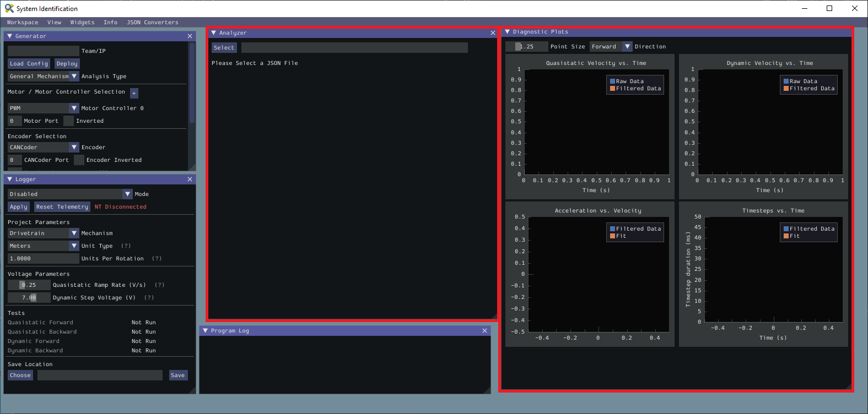Click Filtered Data legend in Dynamic Velocity plot
Image resolution: width=868 pixels, height=414 pixels.
[x=809, y=89]
